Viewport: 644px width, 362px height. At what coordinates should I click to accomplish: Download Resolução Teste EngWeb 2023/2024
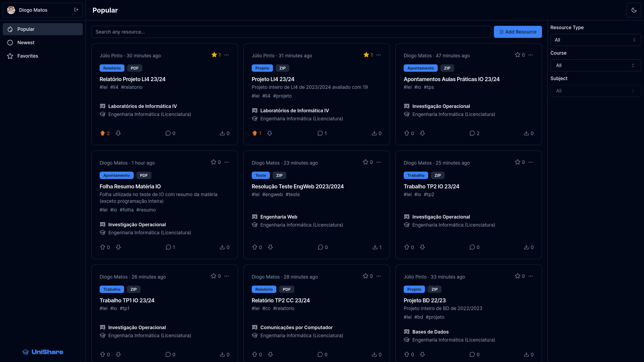coord(377,247)
